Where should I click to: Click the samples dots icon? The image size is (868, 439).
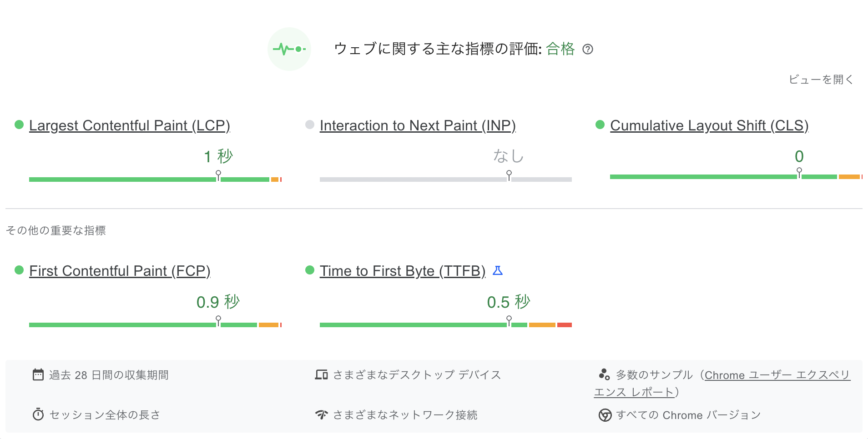tap(604, 374)
